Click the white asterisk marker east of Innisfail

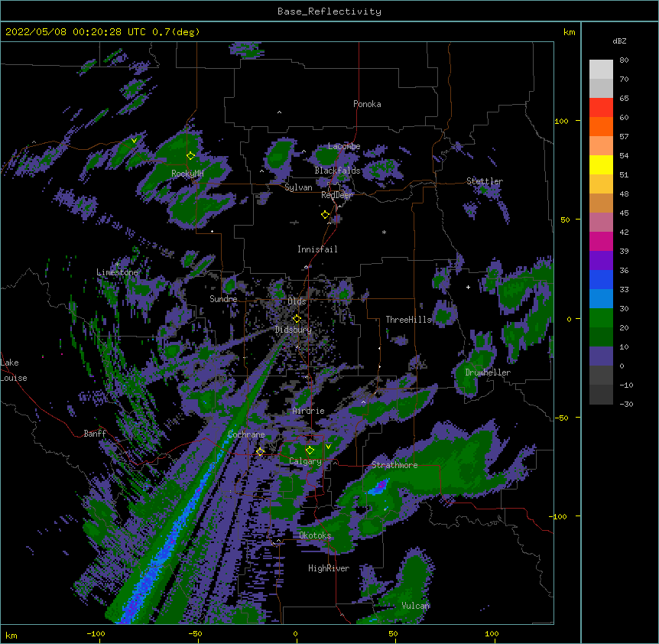[384, 232]
